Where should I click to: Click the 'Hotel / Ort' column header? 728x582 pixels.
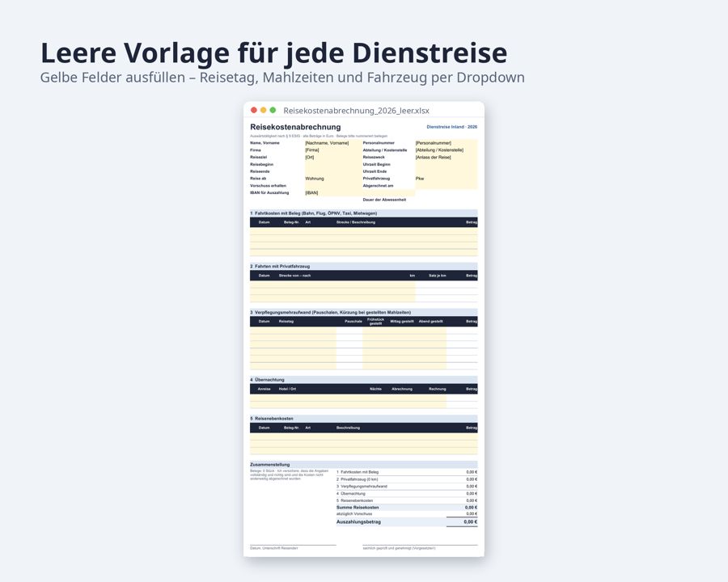[x=287, y=389]
